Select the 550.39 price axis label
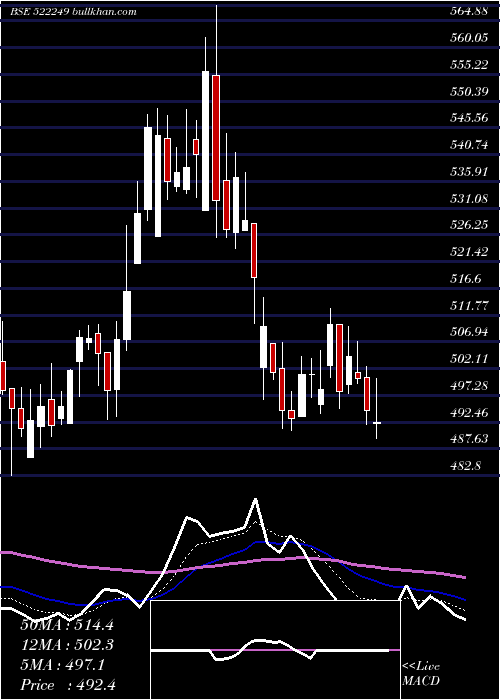 point(468,92)
